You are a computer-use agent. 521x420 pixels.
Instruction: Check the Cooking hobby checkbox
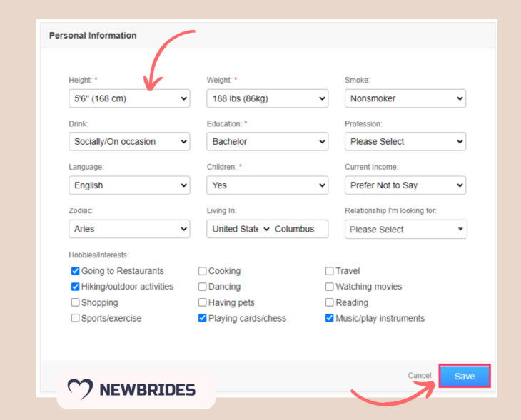coord(203,271)
